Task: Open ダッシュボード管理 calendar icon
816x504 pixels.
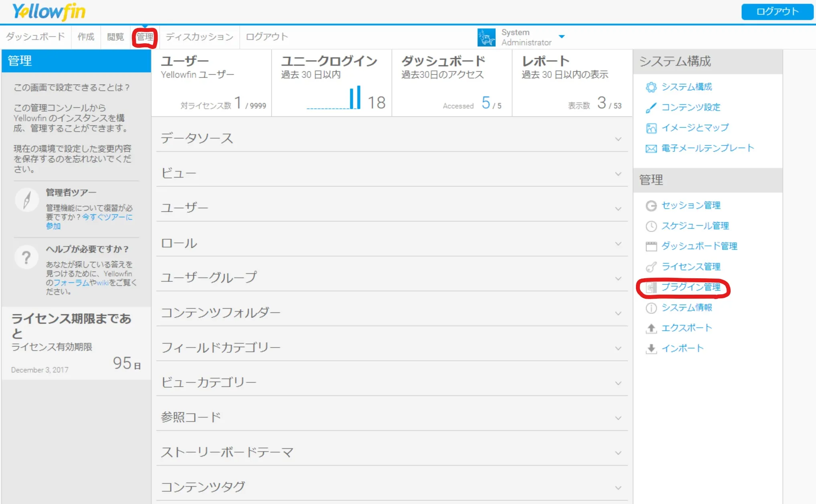Action: pos(652,246)
